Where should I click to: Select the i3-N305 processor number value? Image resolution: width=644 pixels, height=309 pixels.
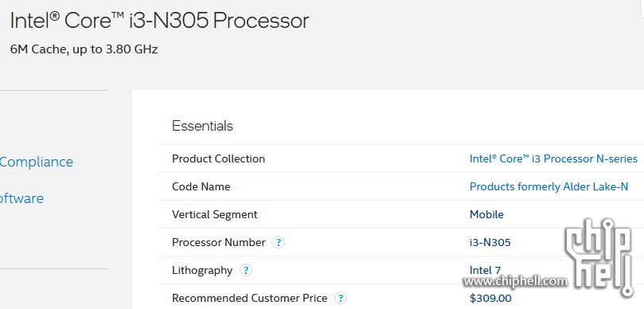[490, 242]
